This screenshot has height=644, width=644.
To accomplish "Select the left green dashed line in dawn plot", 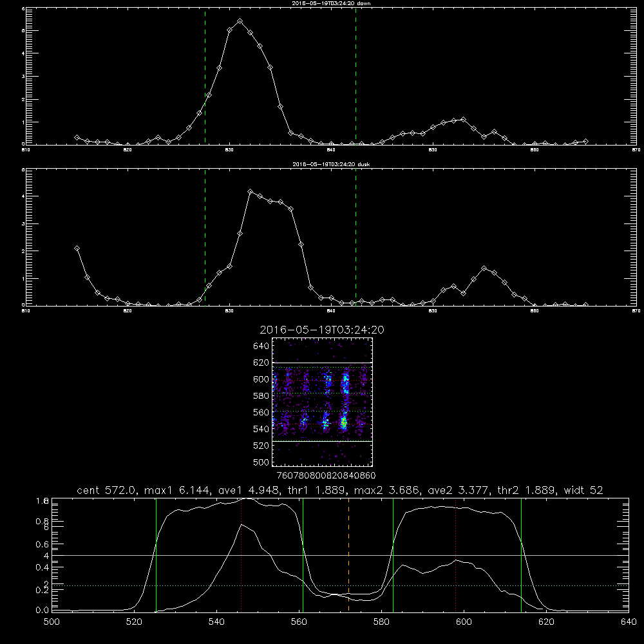I will pos(205,76).
